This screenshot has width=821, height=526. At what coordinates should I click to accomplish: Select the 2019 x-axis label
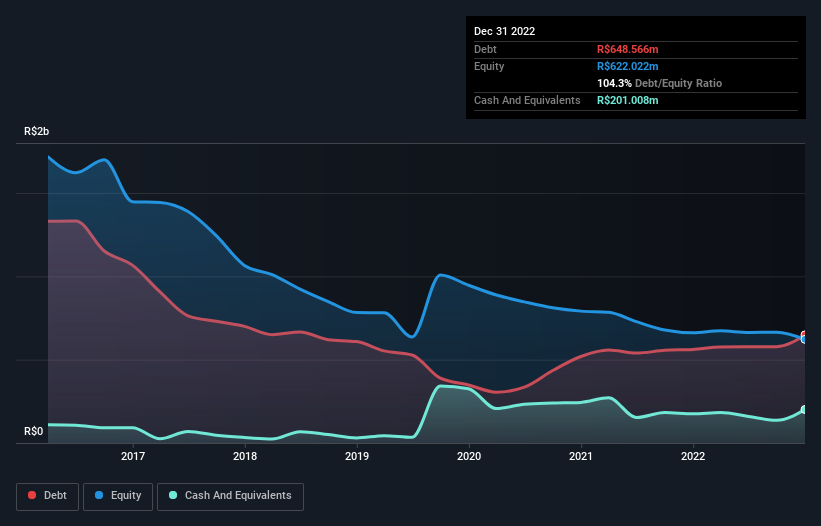357,456
